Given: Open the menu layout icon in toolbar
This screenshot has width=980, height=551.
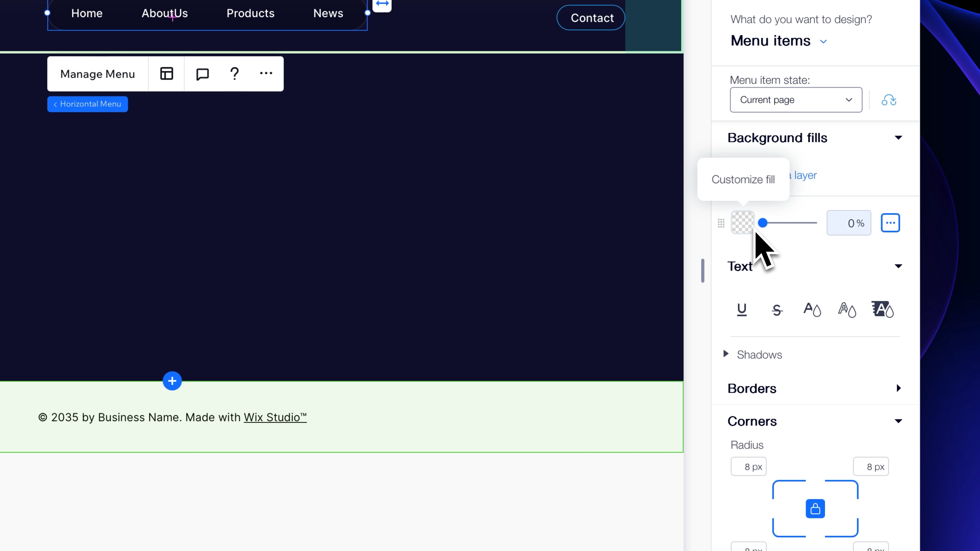Looking at the screenshot, I should pyautogui.click(x=166, y=74).
